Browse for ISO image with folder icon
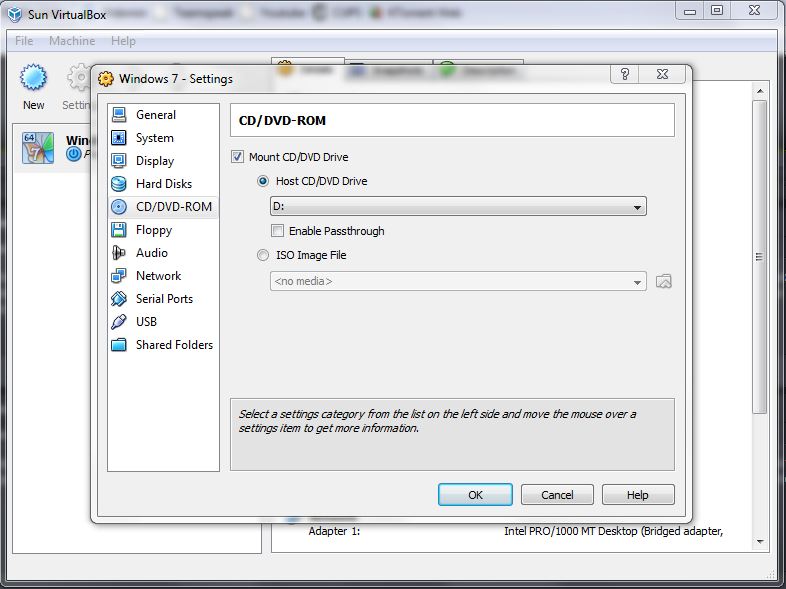This screenshot has width=786, height=589. [x=664, y=281]
